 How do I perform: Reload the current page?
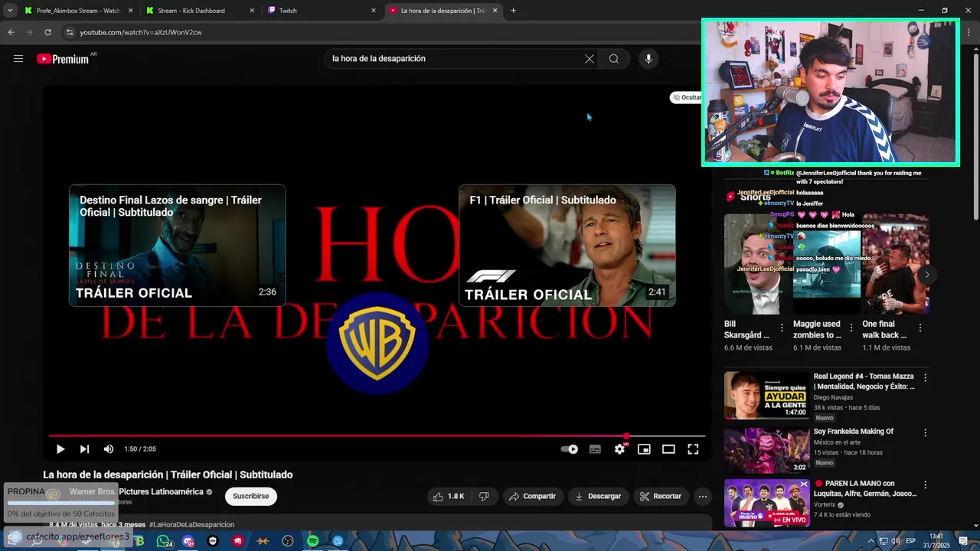(x=47, y=32)
